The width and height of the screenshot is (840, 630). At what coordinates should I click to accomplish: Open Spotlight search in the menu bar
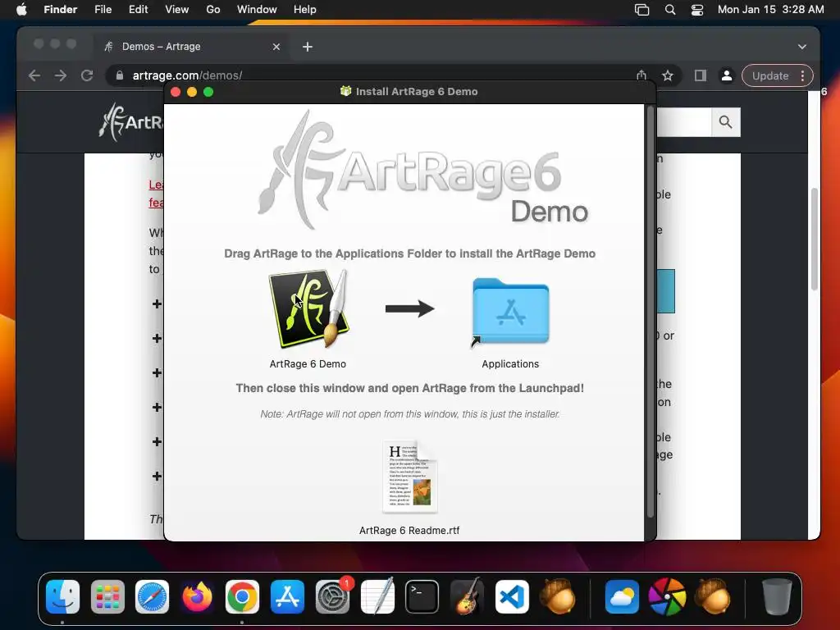[x=670, y=10]
